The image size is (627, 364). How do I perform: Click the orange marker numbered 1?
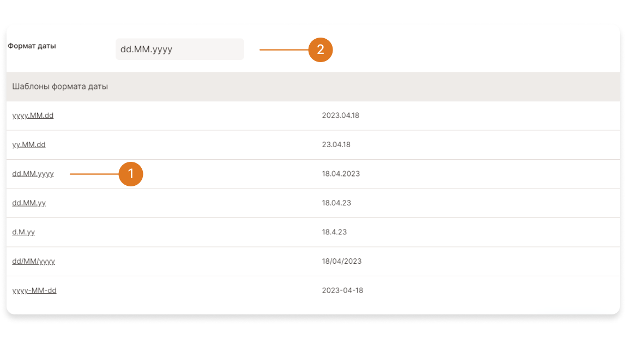click(131, 174)
